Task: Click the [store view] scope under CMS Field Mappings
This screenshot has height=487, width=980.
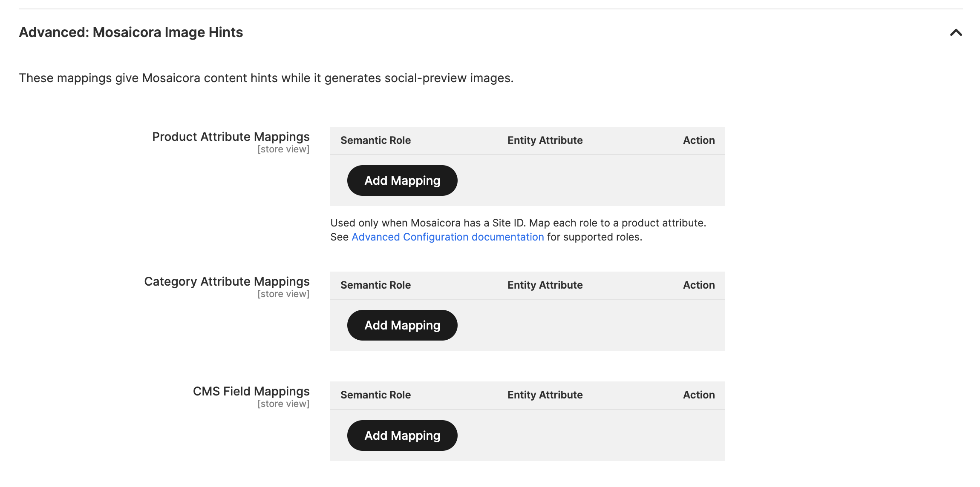Action: (283, 404)
